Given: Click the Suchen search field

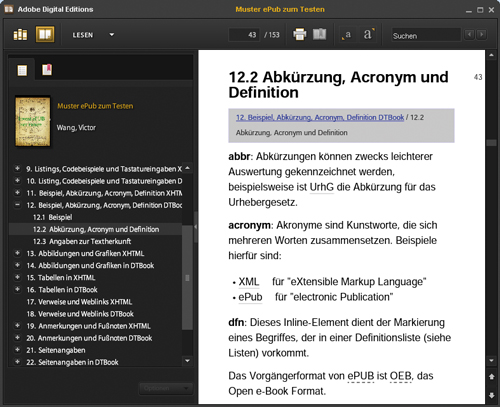Looking at the screenshot, I should 426,35.
